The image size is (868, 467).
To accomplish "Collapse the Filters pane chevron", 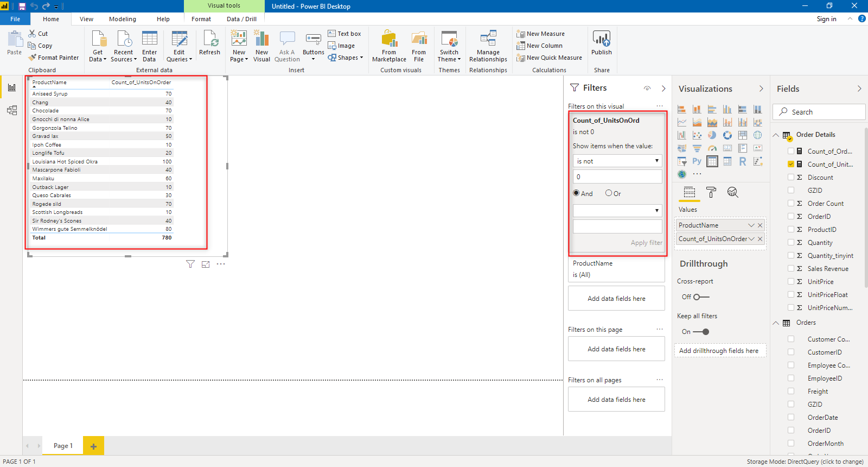I will pos(663,88).
